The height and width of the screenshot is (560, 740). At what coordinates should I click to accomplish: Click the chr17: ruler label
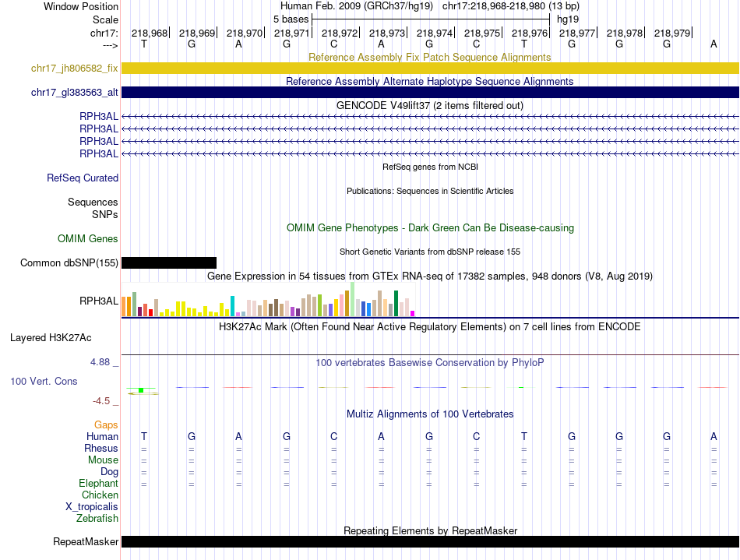pos(104,33)
